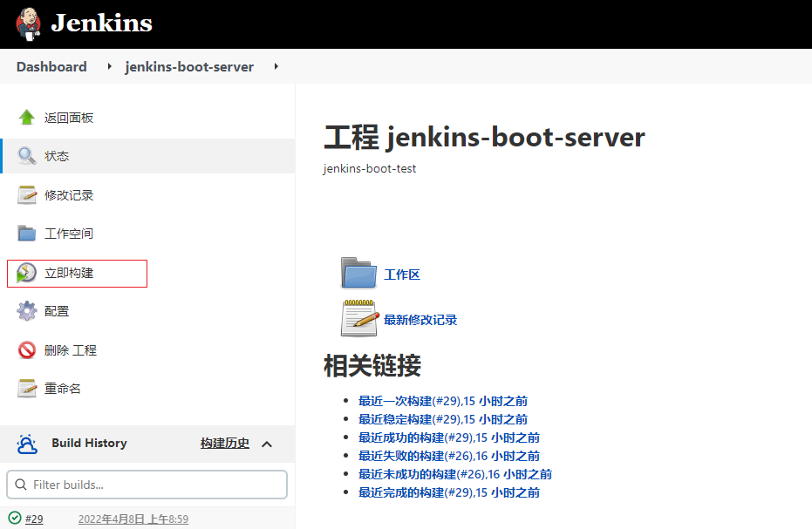
Task: Open 配置 in the sidebar
Action: (57, 311)
